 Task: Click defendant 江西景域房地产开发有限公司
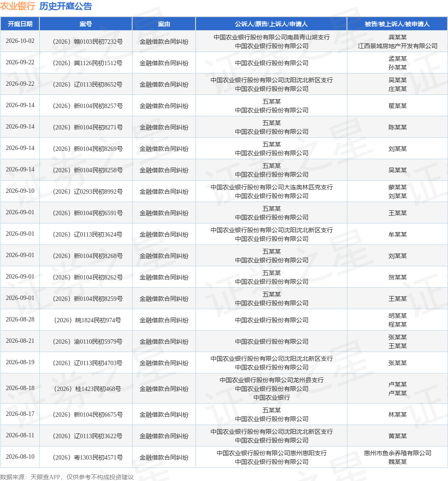pos(398,46)
